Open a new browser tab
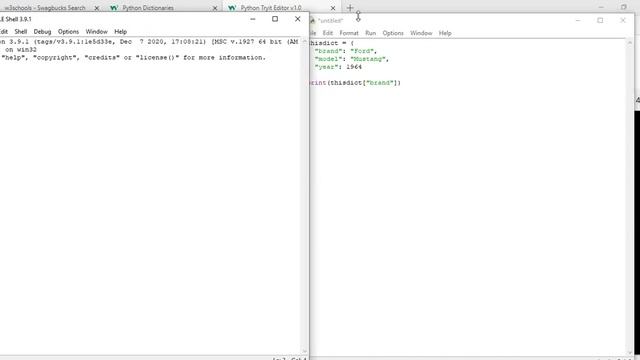The height and width of the screenshot is (360, 640). click(350, 8)
